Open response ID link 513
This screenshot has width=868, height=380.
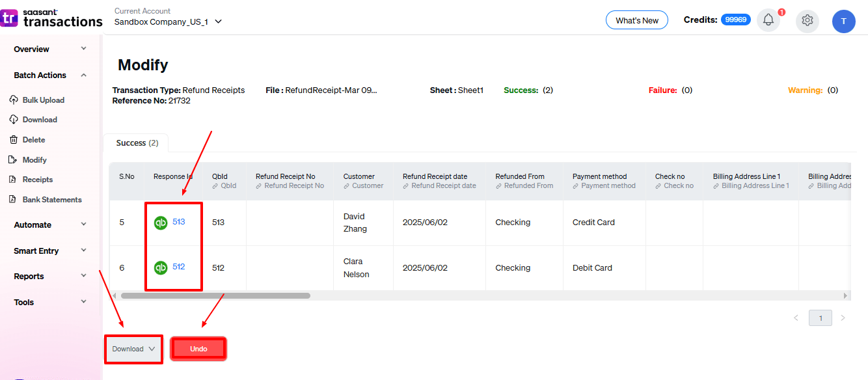(179, 222)
